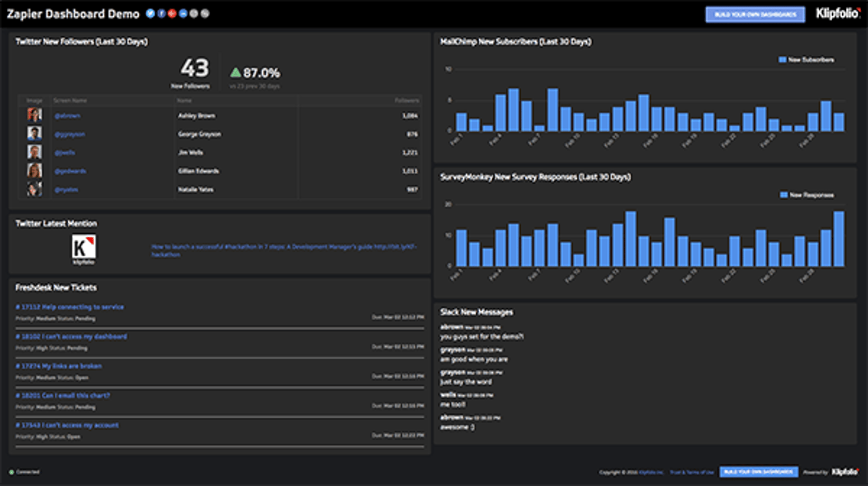The width and height of the screenshot is (868, 486).
Task: Click the footer Build Your Own Dashboards button
Action: pos(758,472)
